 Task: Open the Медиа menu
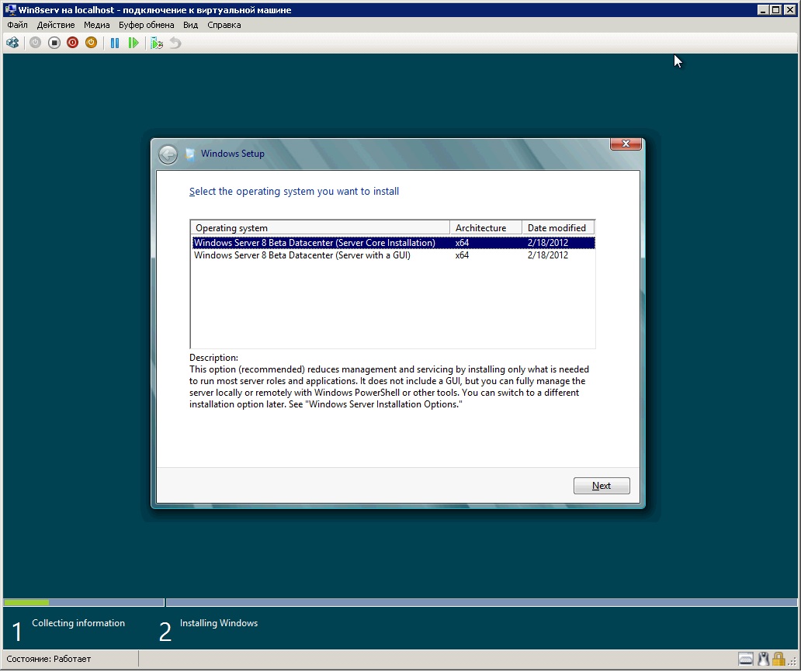pyautogui.click(x=96, y=25)
